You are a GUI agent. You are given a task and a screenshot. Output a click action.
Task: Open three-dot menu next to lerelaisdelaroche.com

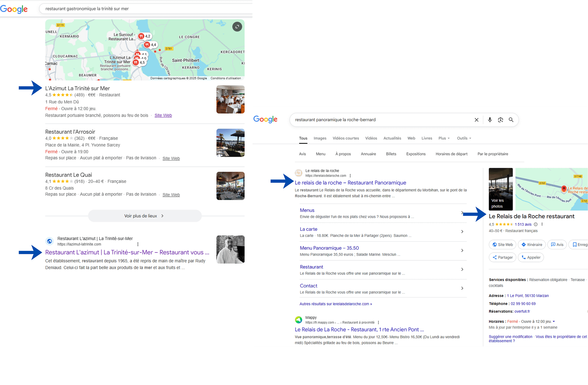coord(350,176)
